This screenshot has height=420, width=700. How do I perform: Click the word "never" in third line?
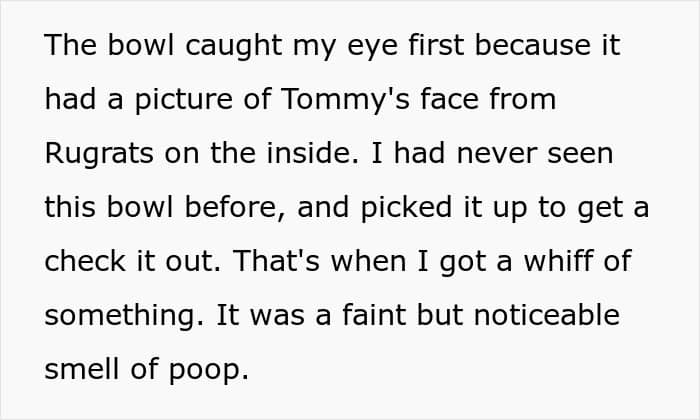click(497, 154)
